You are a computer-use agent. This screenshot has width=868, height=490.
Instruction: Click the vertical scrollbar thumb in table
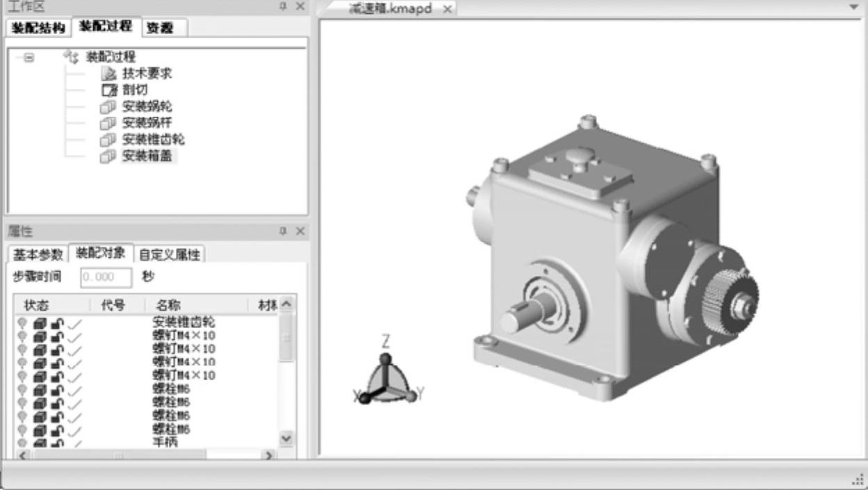pyautogui.click(x=286, y=337)
